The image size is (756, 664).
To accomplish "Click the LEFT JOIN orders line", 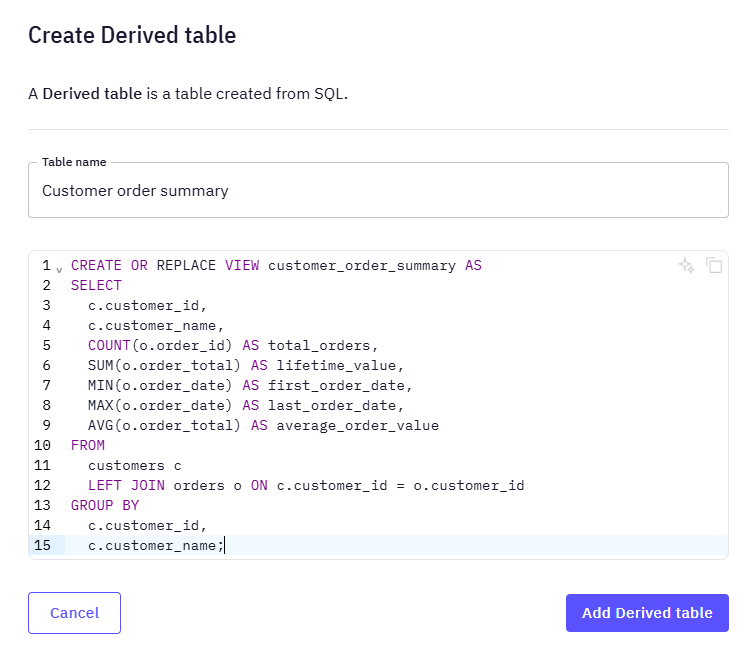I will coord(306,486).
